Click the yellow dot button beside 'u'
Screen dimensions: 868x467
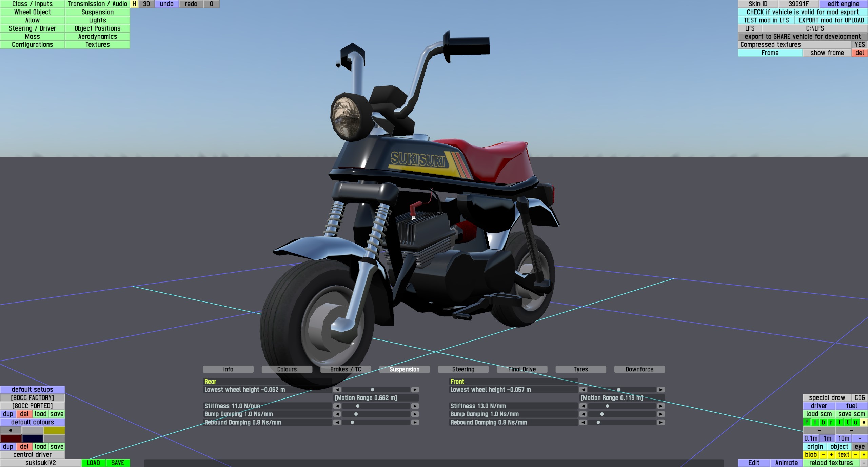(x=864, y=422)
